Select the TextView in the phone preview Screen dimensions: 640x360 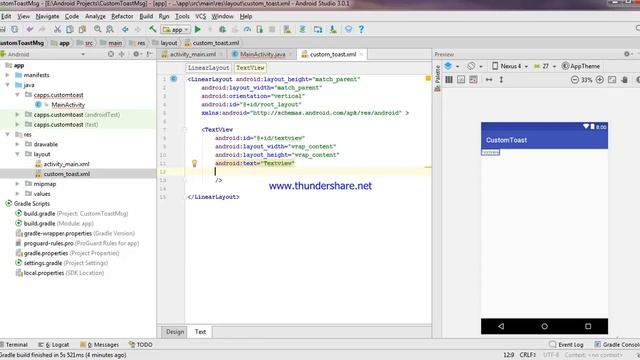(491, 152)
